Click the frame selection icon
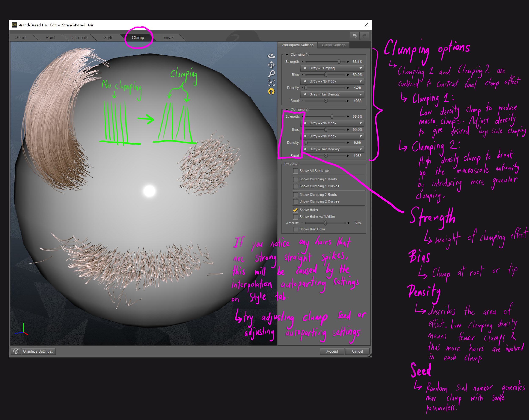This screenshot has height=420, width=529. click(271, 83)
